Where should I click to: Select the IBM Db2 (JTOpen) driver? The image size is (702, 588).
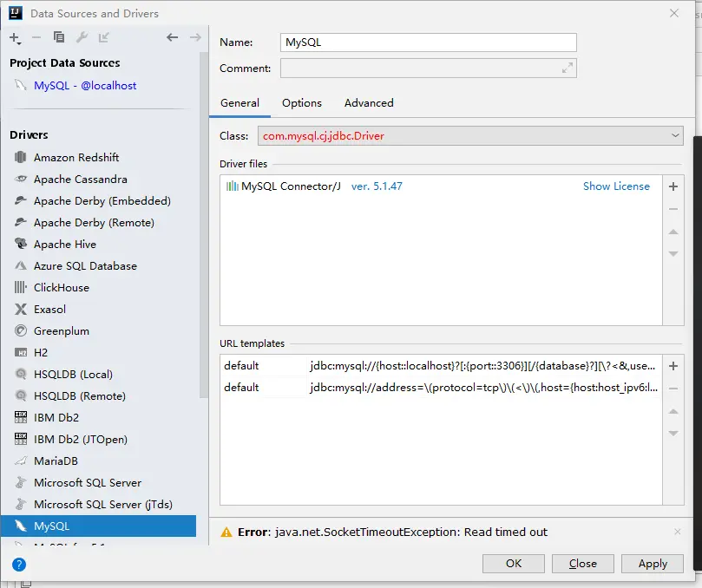click(99, 440)
